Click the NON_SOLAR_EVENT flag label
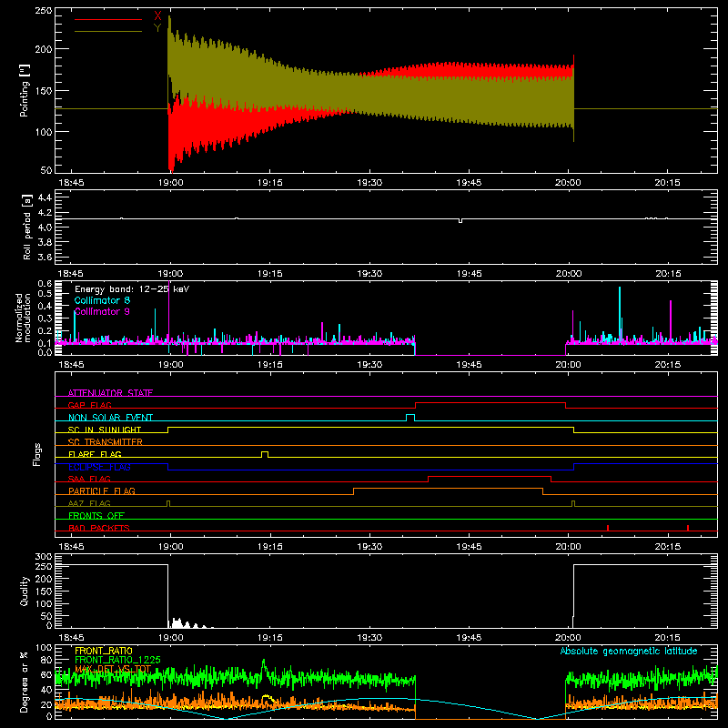 [110, 418]
